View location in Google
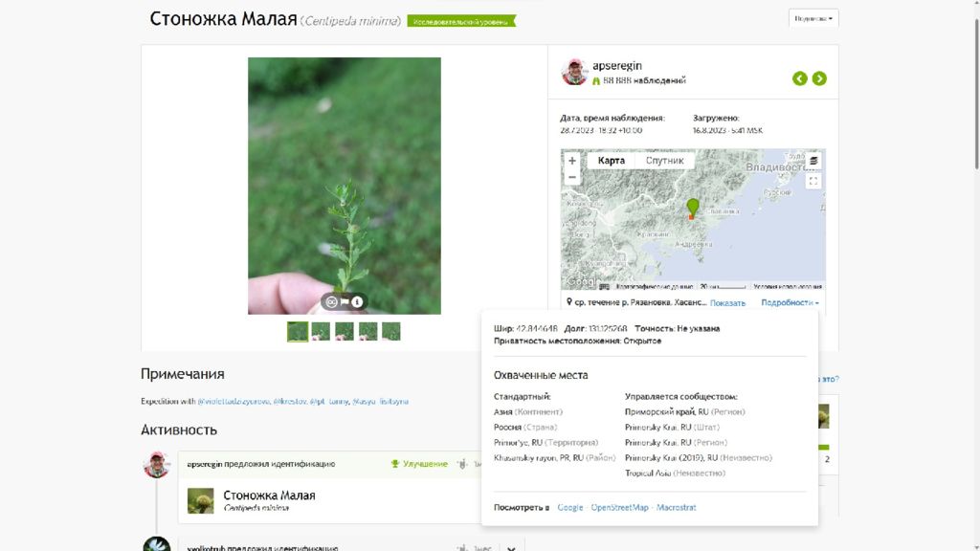Viewport: 980px width, 551px height. 570,507
